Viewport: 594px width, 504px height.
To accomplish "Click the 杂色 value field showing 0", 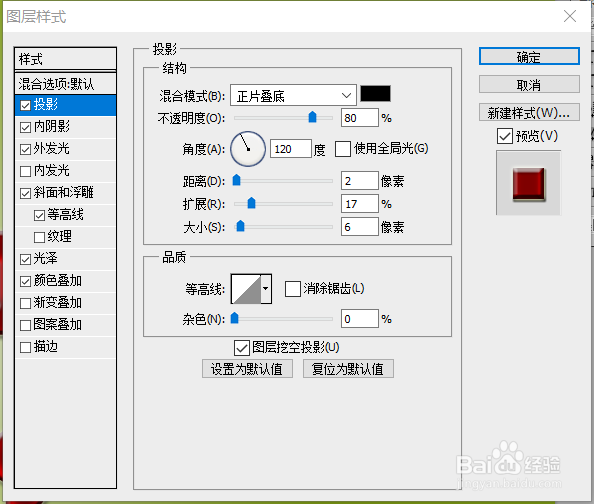I will click(x=360, y=319).
